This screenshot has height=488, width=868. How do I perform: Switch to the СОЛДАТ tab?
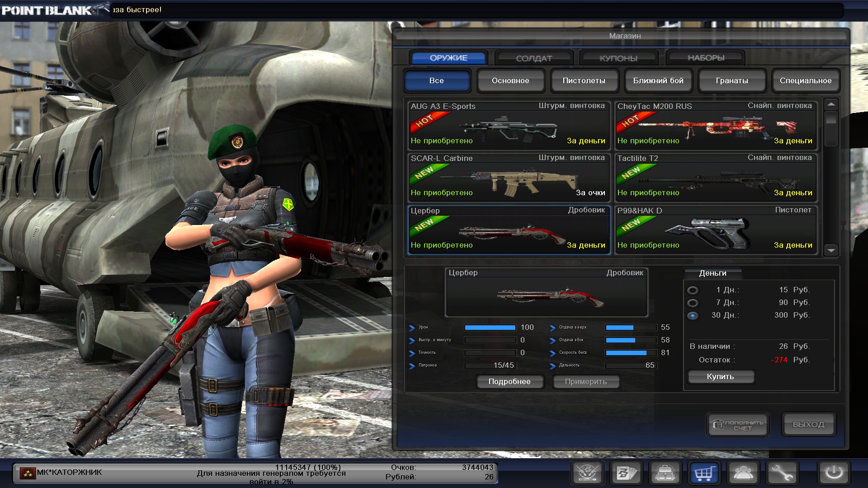534,58
